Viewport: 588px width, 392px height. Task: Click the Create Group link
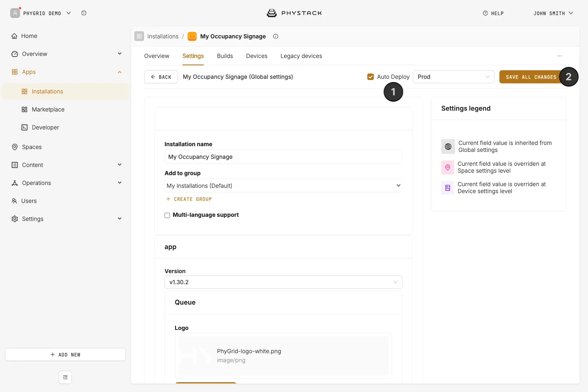click(189, 199)
